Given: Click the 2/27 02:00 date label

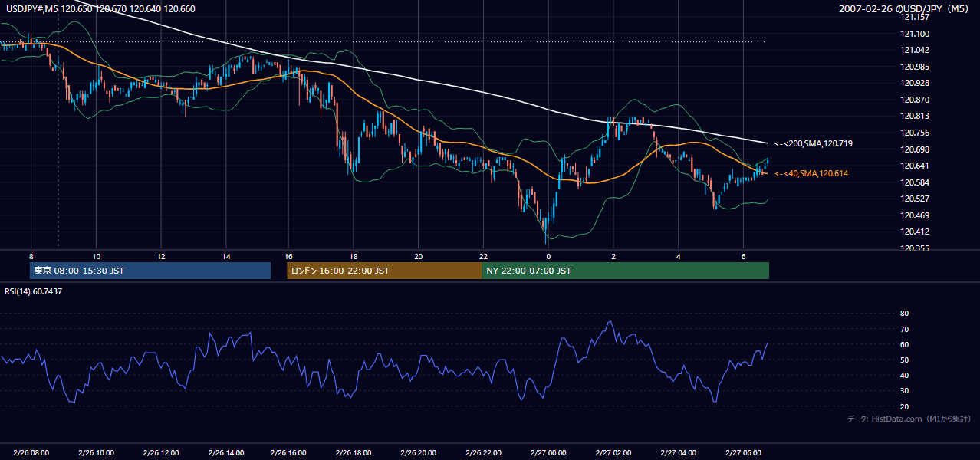Looking at the screenshot, I should (612, 453).
